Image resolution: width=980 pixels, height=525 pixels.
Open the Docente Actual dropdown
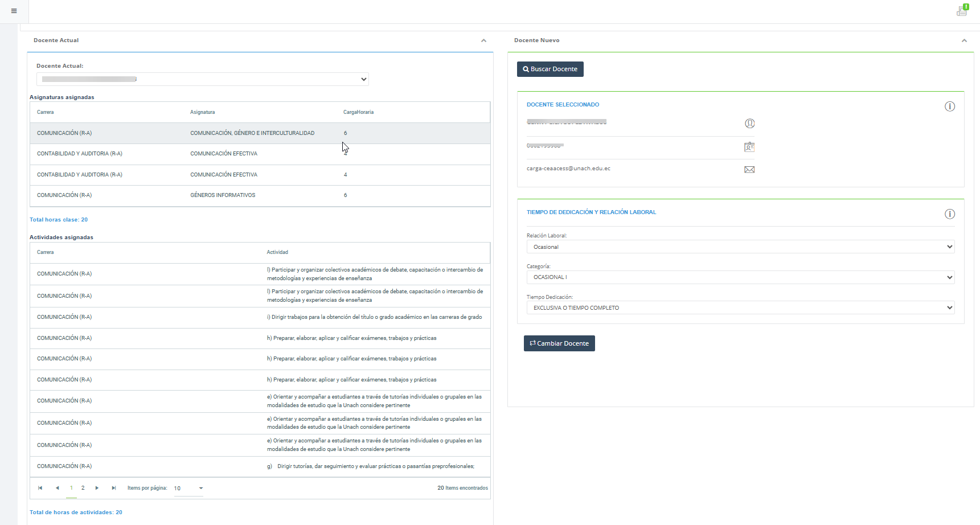202,79
